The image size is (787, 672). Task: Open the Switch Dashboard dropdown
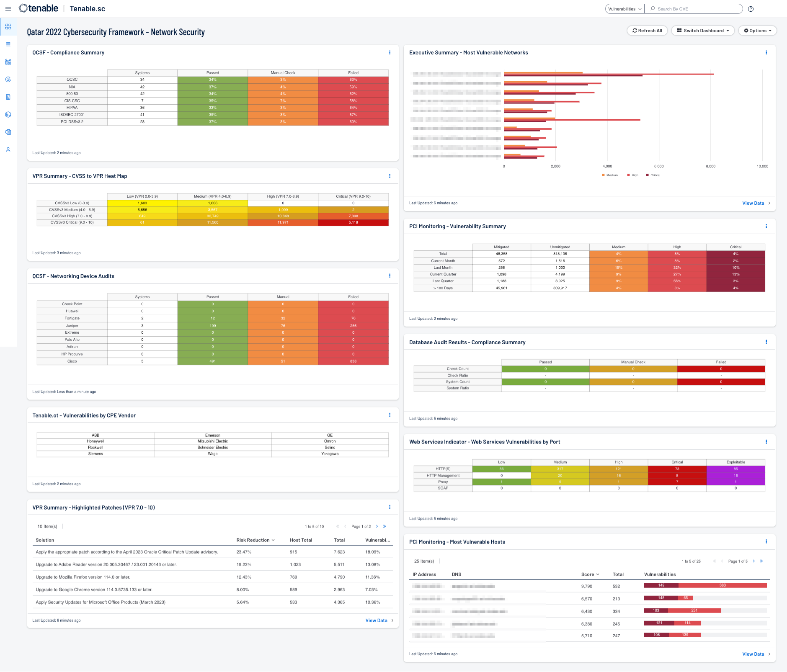tap(703, 31)
